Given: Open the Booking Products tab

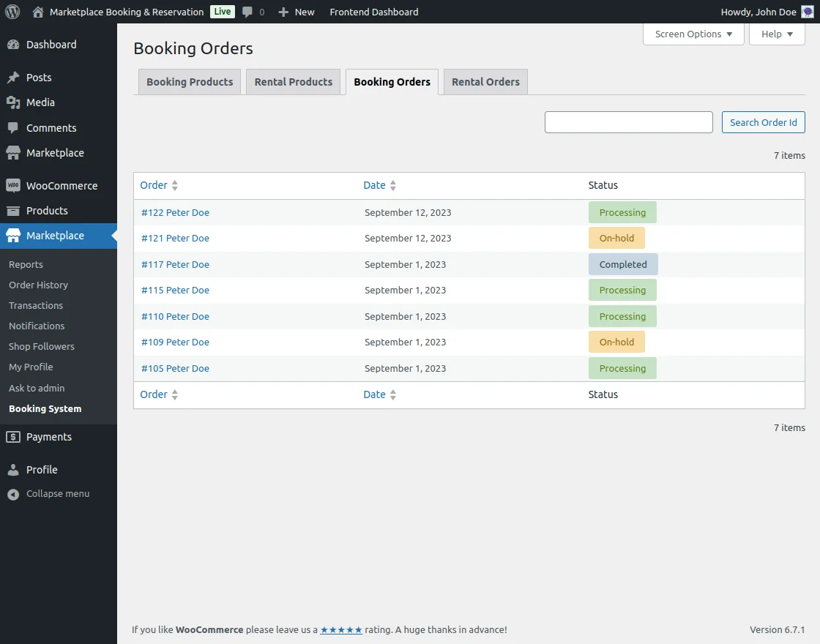Looking at the screenshot, I should 189,81.
